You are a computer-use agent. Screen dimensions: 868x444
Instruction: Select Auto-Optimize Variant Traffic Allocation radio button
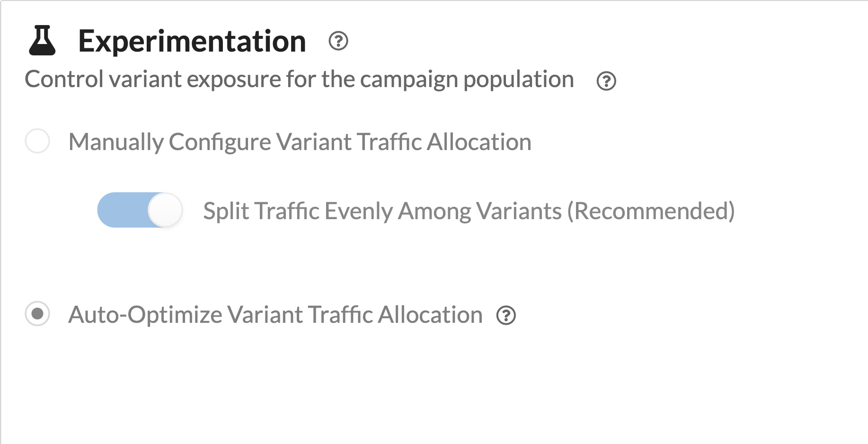[x=37, y=314]
